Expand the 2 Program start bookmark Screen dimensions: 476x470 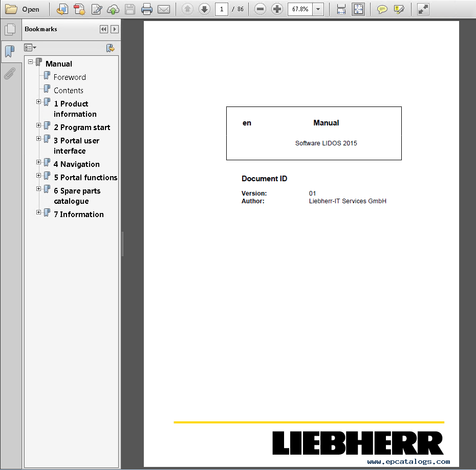click(x=38, y=125)
